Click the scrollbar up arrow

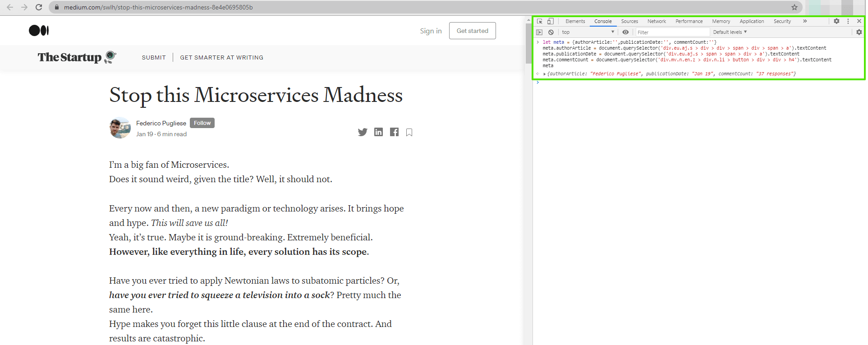[x=529, y=20]
